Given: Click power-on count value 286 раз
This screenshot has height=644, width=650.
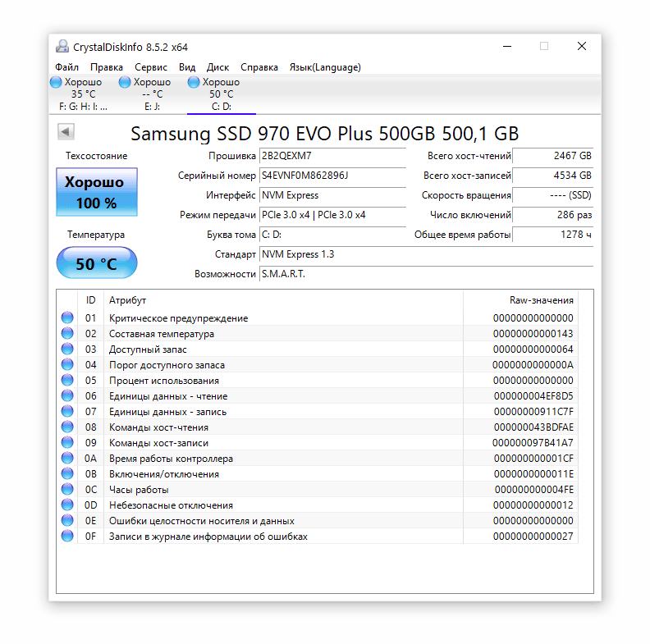Looking at the screenshot, I should coord(552,215).
